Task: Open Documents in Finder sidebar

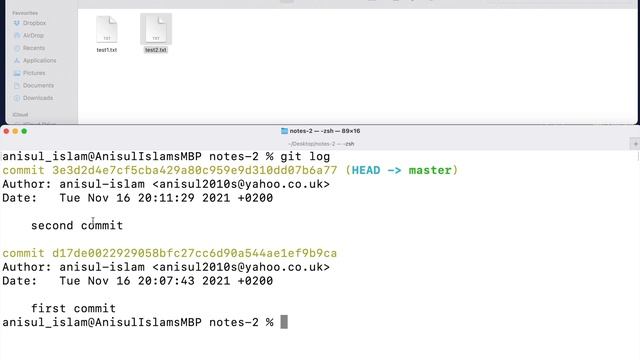Action: (x=38, y=85)
